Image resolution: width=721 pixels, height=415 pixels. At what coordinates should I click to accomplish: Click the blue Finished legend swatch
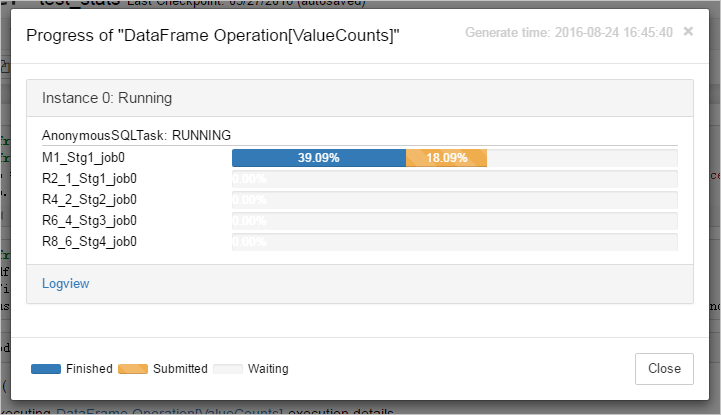(46, 369)
